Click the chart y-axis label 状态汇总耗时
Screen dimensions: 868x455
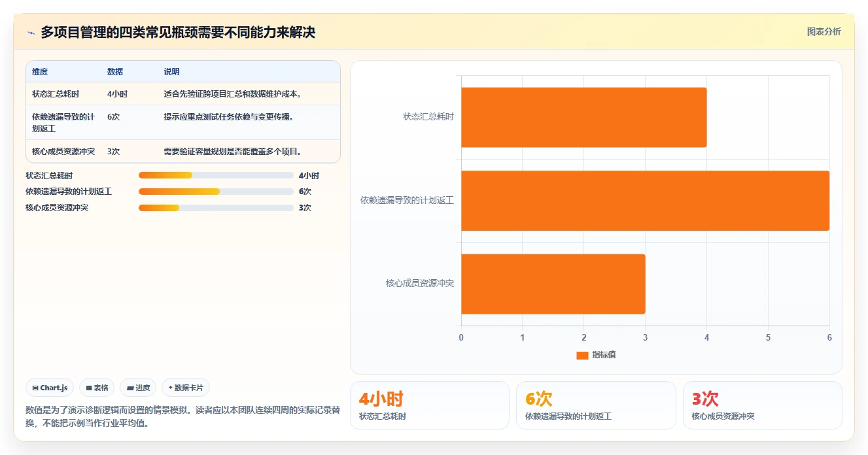pos(428,117)
